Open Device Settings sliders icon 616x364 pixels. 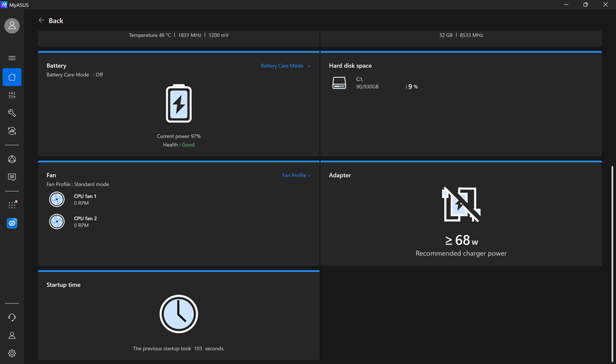point(12,95)
